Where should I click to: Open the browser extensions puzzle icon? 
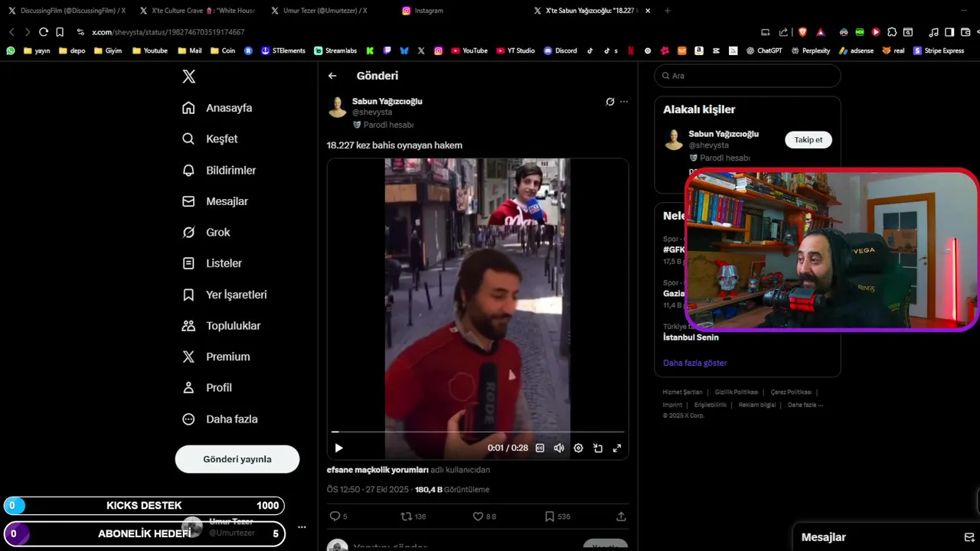click(x=892, y=32)
